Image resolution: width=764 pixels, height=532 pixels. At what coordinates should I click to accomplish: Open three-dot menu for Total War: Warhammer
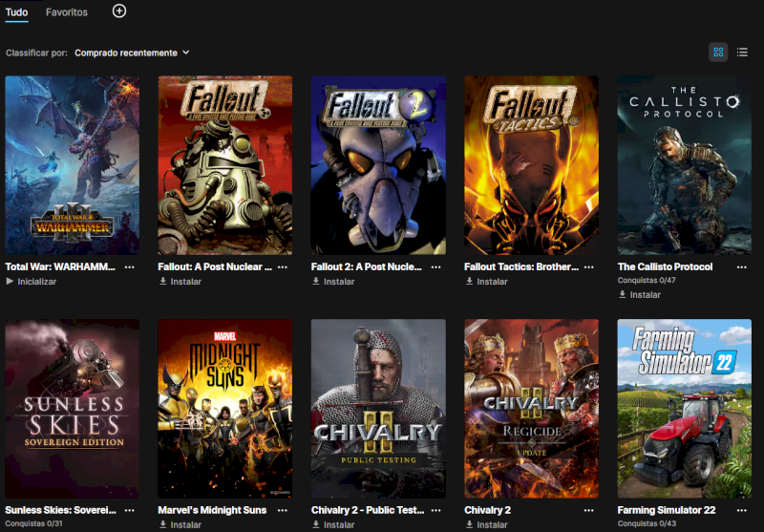point(129,267)
